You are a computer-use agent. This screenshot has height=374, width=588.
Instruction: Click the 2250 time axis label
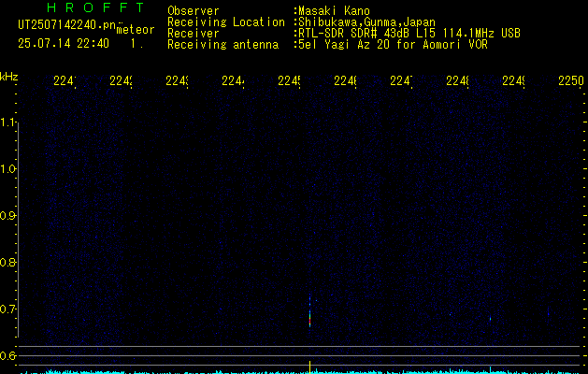tap(571, 80)
